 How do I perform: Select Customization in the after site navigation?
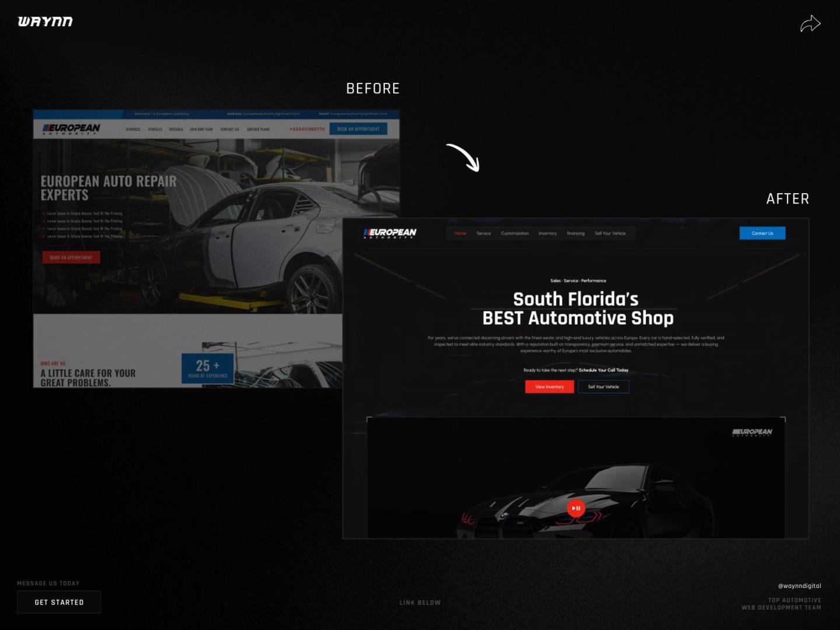click(x=514, y=233)
